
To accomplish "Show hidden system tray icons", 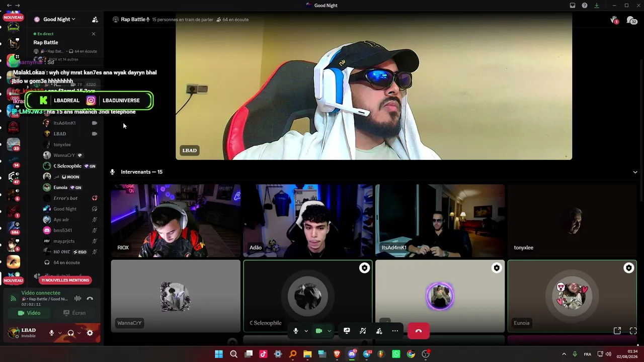I will pyautogui.click(x=564, y=354).
